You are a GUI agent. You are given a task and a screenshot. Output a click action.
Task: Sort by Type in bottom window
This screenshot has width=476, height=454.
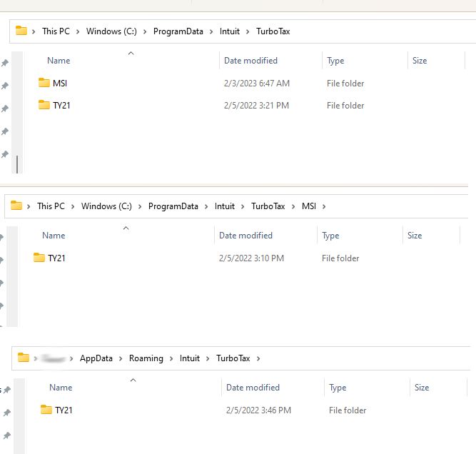[x=338, y=388]
